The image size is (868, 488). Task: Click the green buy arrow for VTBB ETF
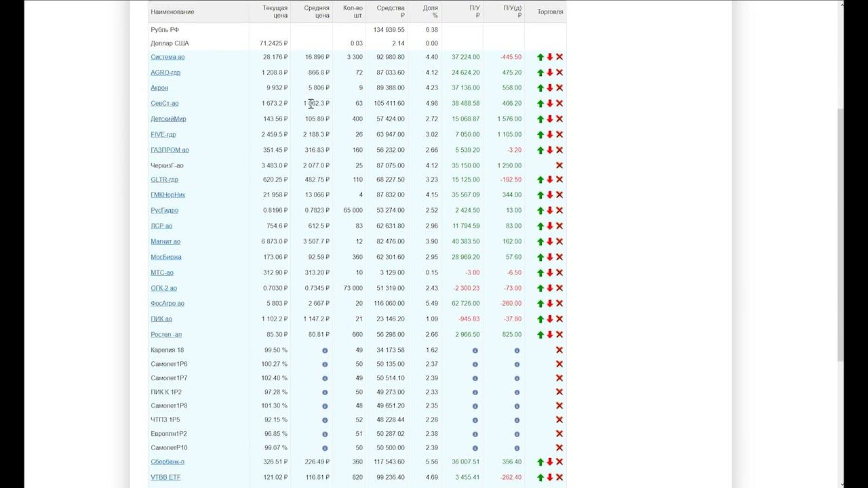[540, 478]
